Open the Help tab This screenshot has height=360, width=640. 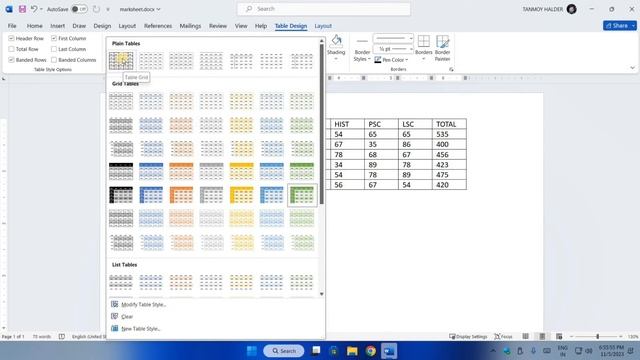pos(261,26)
